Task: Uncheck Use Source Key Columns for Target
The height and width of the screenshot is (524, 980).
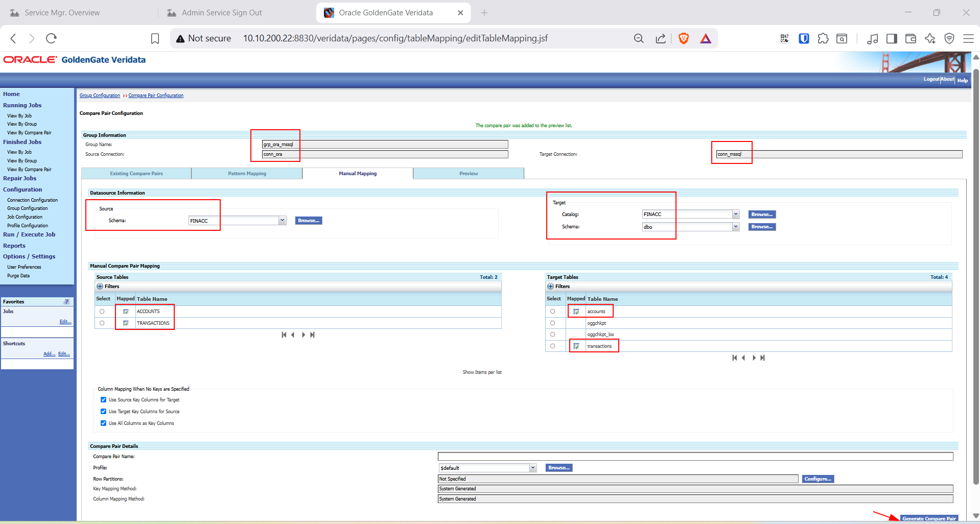Action: (103, 400)
